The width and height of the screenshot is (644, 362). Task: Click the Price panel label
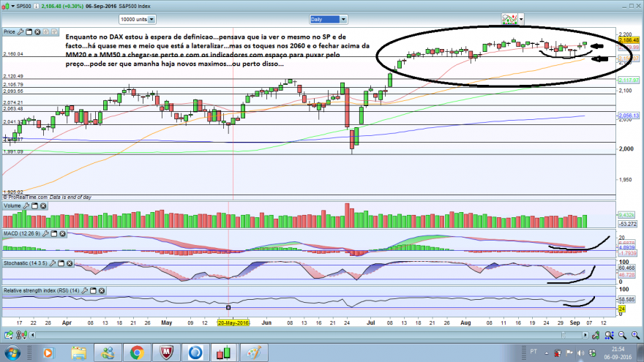pos(9,31)
